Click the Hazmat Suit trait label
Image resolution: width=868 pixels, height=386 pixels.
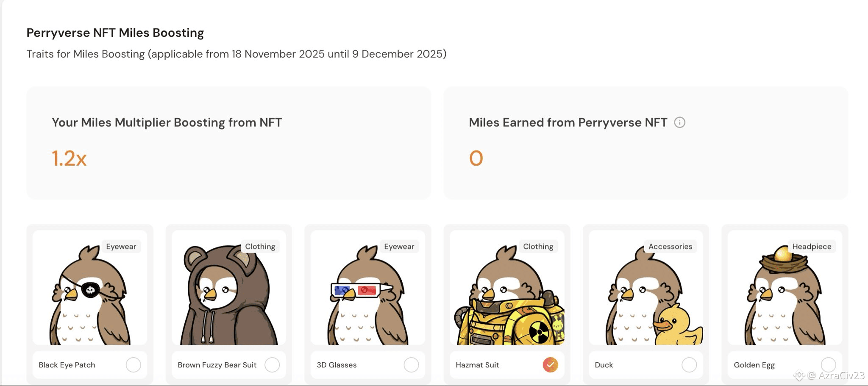[x=477, y=365]
